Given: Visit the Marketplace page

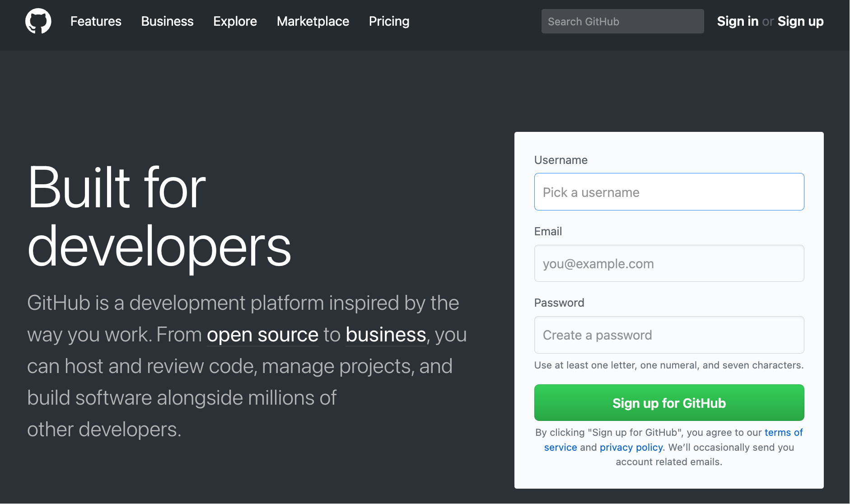Looking at the screenshot, I should (x=313, y=21).
